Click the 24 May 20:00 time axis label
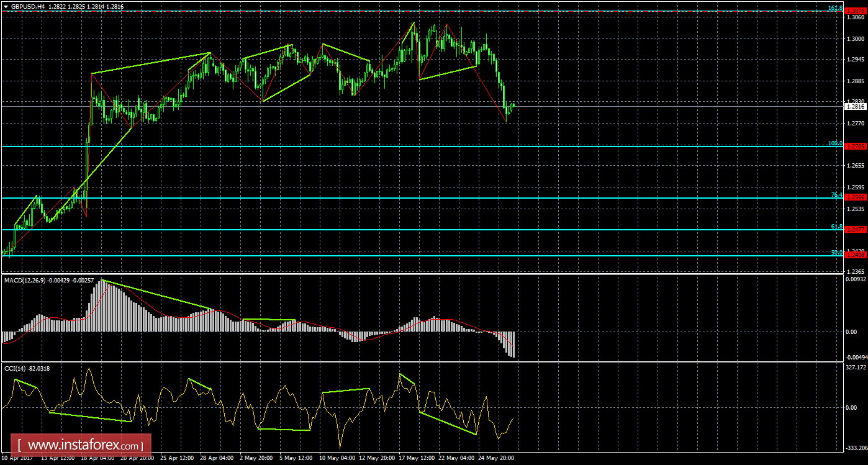 [x=496, y=458]
